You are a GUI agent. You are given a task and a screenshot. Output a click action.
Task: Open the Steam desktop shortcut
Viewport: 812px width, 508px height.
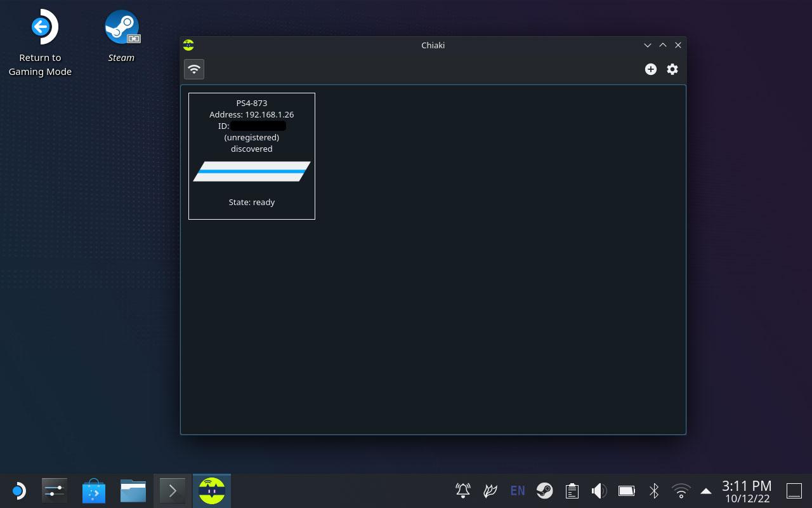(x=121, y=36)
